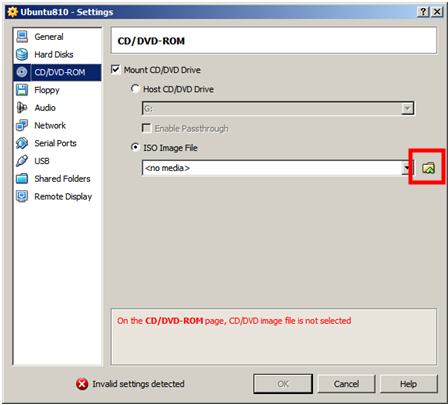Open the Shared Folders settings page label
The image size is (448, 405).
pyautogui.click(x=62, y=179)
